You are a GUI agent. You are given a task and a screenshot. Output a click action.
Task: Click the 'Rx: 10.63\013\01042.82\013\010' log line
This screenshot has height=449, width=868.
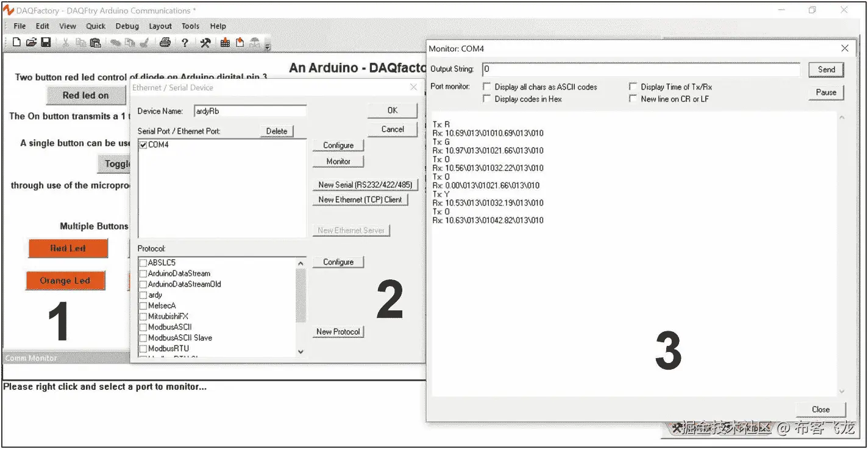[x=488, y=220]
